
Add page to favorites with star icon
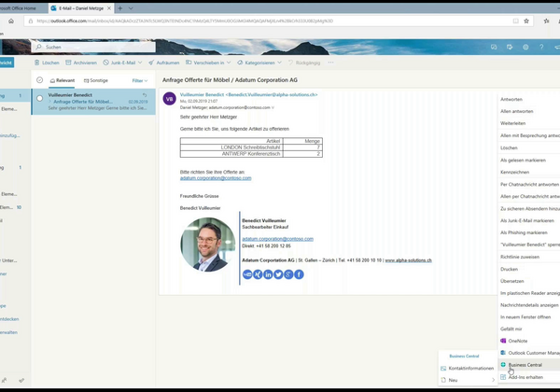point(526,21)
